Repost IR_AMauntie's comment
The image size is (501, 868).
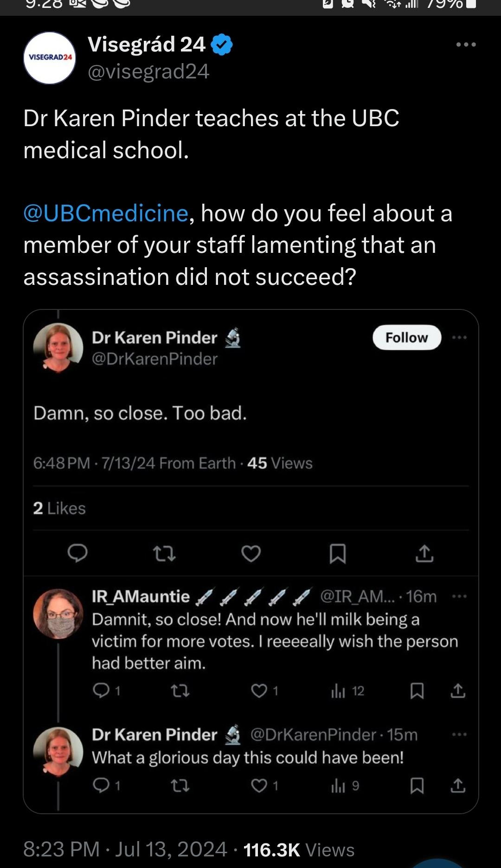[x=180, y=691]
